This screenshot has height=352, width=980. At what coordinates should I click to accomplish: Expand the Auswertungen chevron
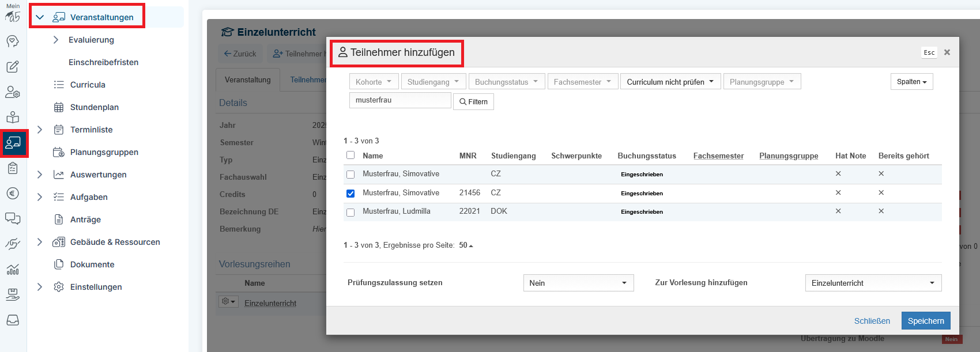40,175
